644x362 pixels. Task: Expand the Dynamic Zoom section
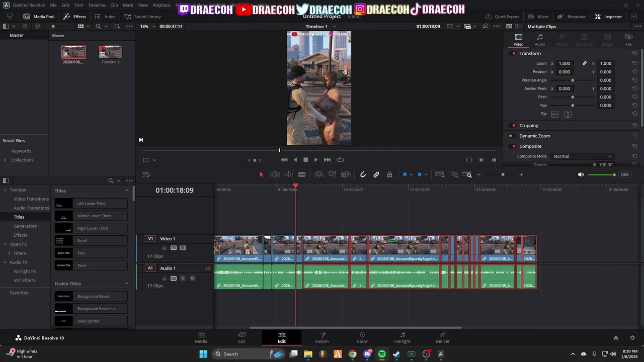click(x=535, y=136)
